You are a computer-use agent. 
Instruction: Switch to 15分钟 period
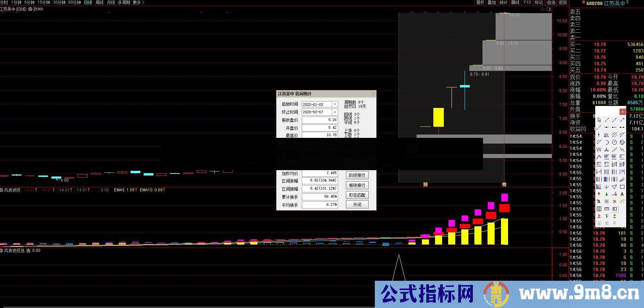[44, 2]
